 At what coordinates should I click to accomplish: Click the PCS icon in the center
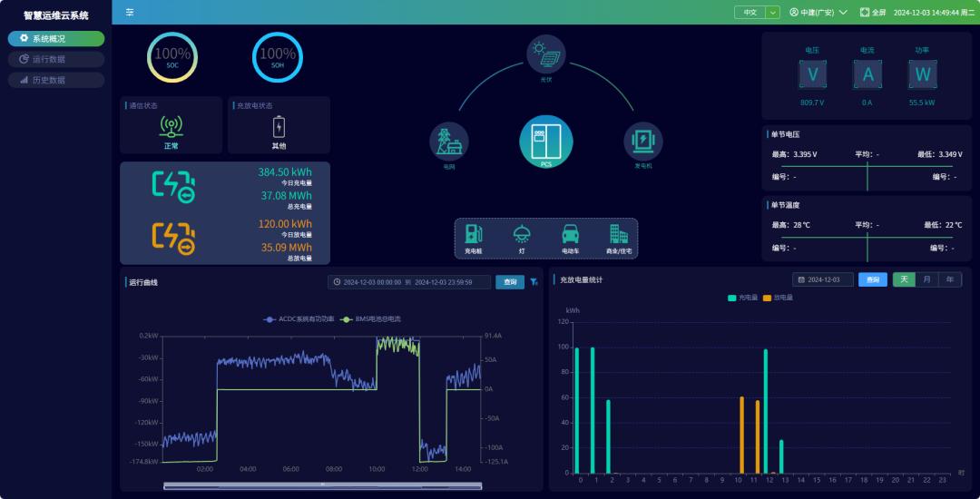pyautogui.click(x=545, y=141)
